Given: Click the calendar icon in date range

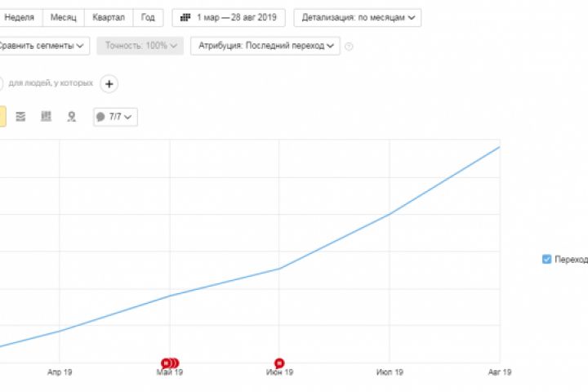Looking at the screenshot, I should click(185, 18).
